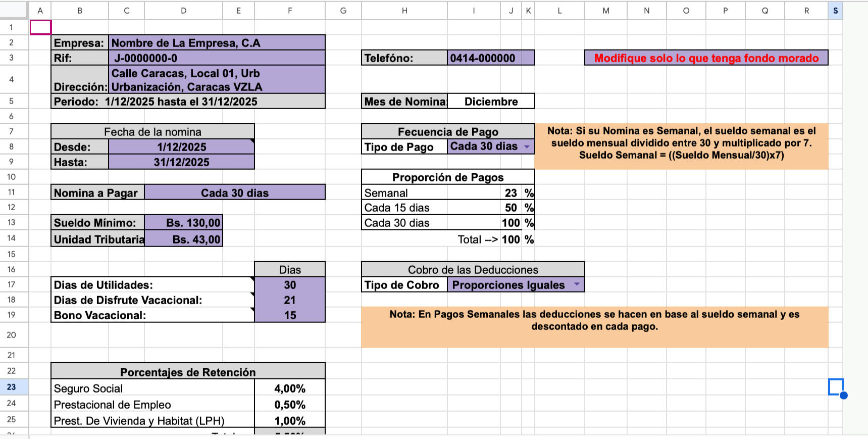This screenshot has width=868, height=439.
Task: Click the Mes de Nomina Diciembre cell
Action: click(491, 102)
